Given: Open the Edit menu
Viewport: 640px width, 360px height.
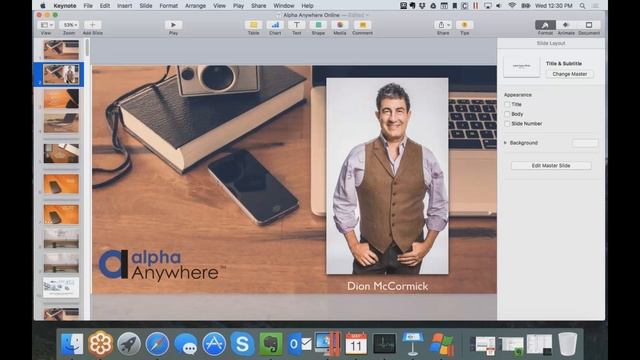Looking at the screenshot, I should [x=105, y=6].
